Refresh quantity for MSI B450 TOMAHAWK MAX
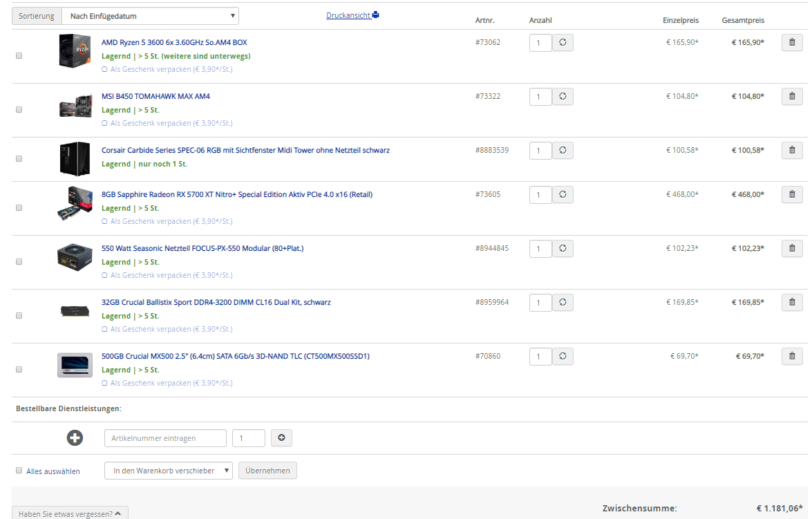812x519 pixels. (563, 96)
